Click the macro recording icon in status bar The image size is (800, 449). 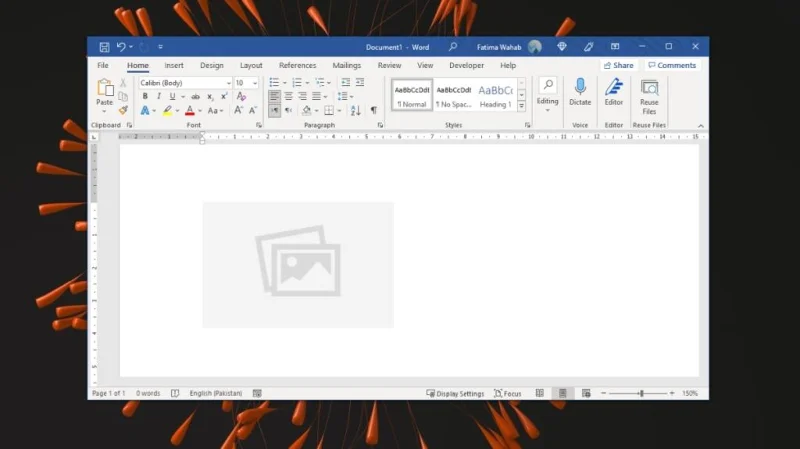(x=257, y=393)
